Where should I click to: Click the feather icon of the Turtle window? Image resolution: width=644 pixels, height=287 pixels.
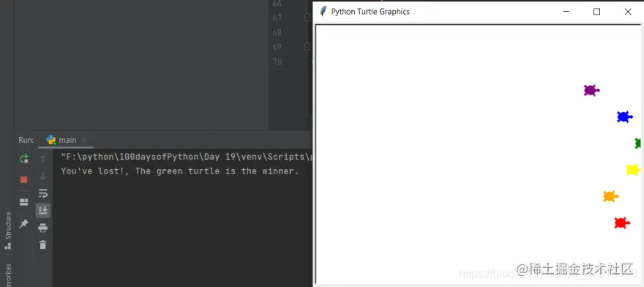323,12
